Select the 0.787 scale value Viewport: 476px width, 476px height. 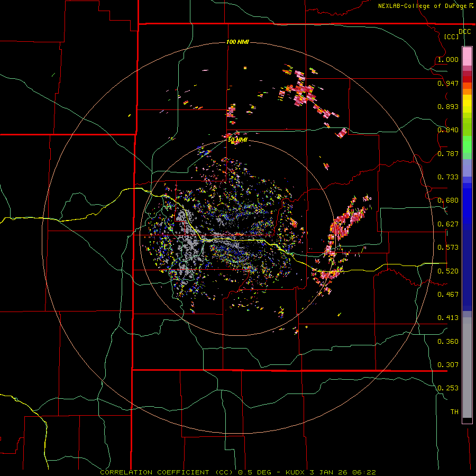coord(448,153)
